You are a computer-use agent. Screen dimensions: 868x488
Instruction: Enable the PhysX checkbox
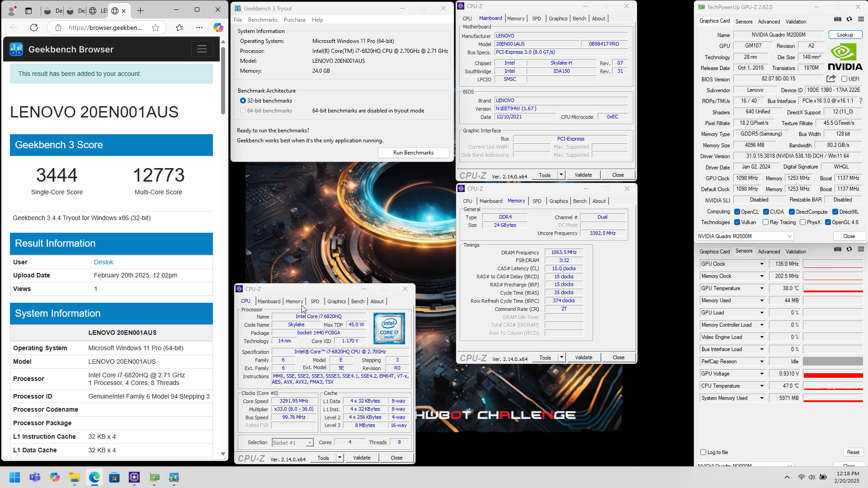click(802, 222)
